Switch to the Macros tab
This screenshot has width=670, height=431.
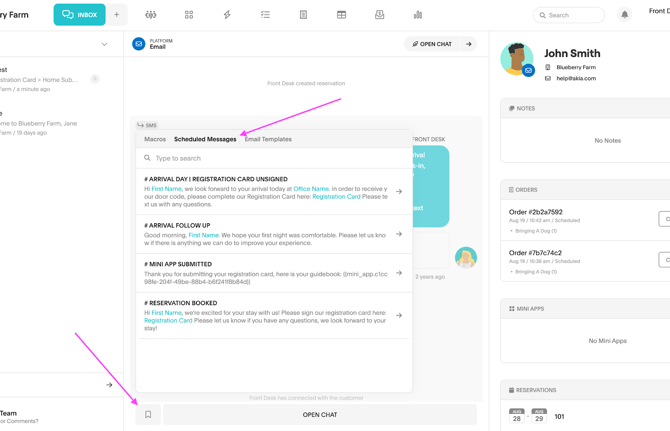[155, 139]
